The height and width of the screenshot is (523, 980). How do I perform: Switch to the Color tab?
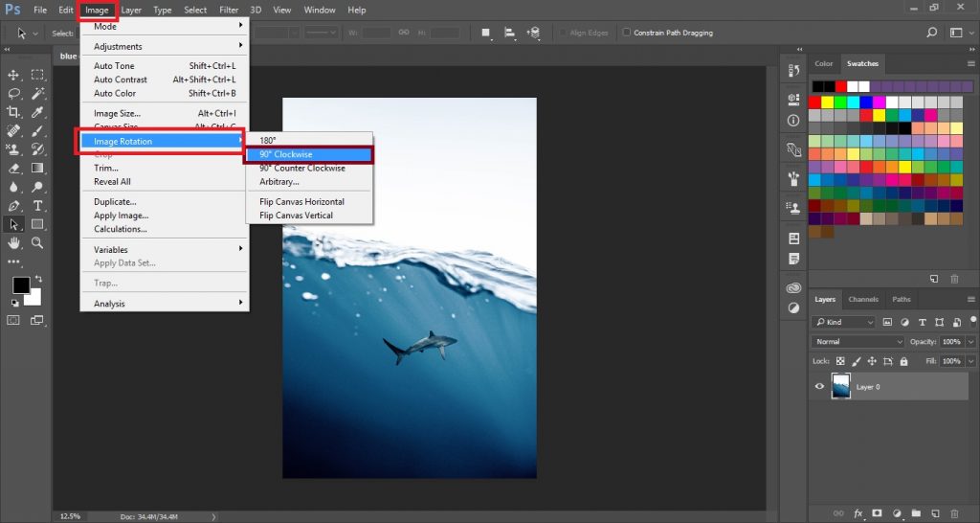pos(823,64)
